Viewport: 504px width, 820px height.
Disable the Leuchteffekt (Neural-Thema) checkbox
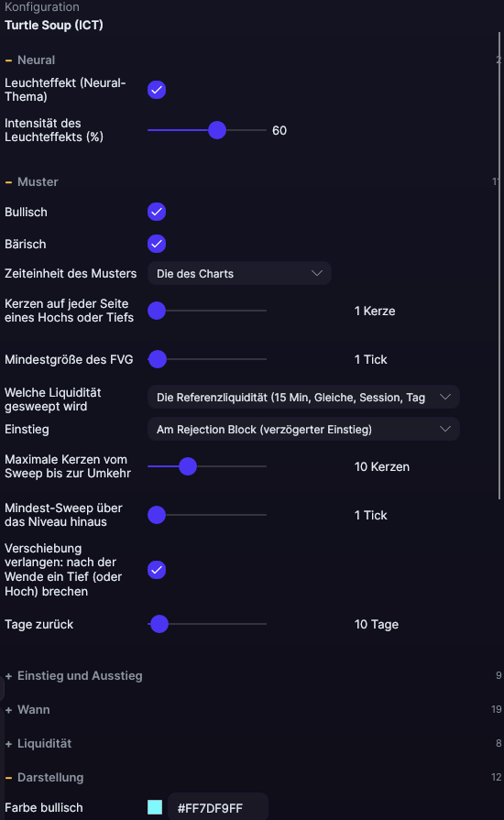(x=157, y=90)
